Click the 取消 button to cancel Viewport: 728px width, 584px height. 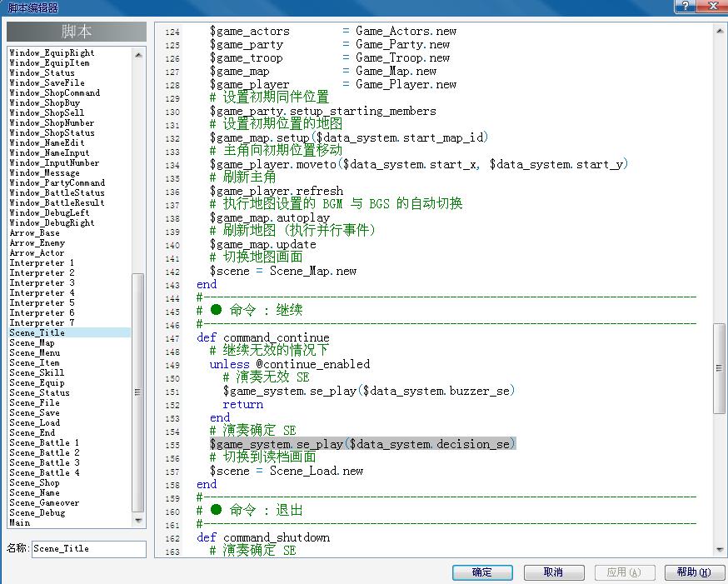tap(553, 572)
